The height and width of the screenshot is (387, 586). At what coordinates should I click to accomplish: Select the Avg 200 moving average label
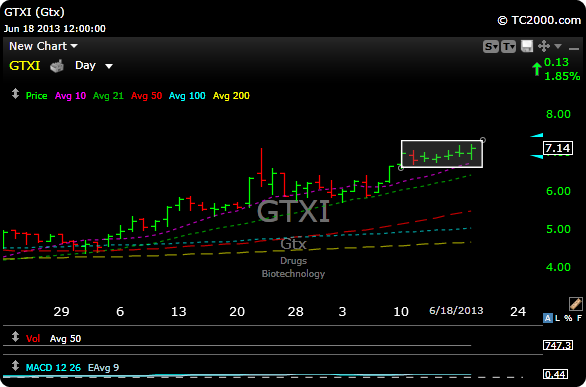[231, 96]
